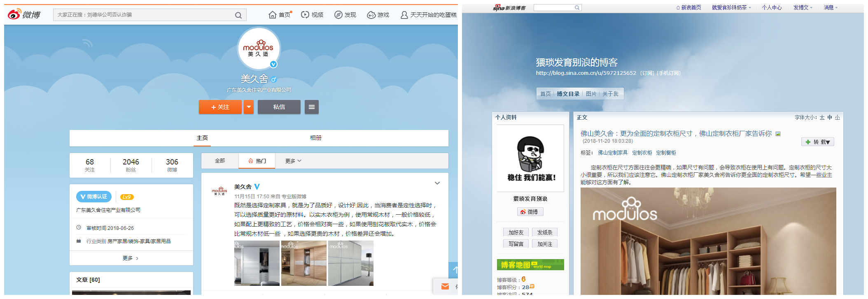Click the Weibo logo in the header
Image resolution: width=868 pixels, height=299 pixels.
24,14
